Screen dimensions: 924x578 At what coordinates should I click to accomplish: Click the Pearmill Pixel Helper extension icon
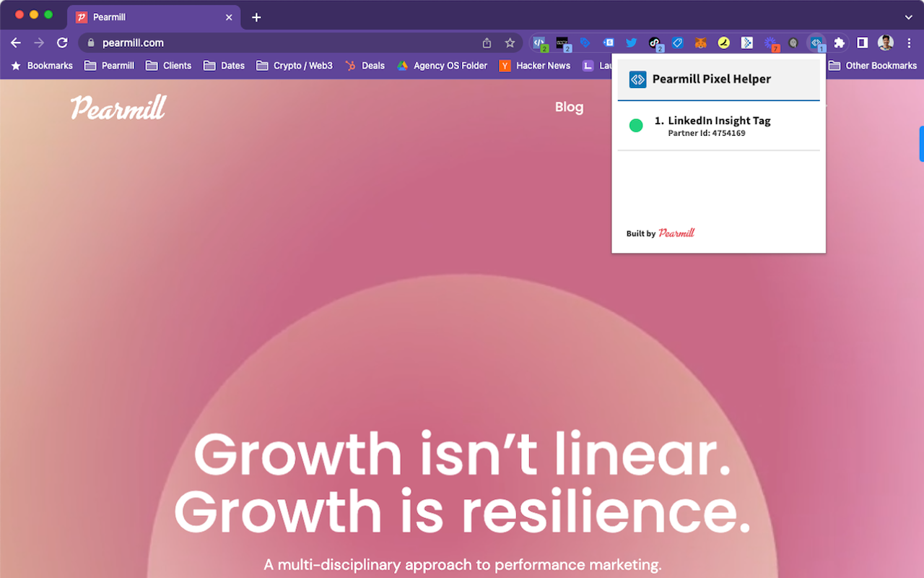816,43
